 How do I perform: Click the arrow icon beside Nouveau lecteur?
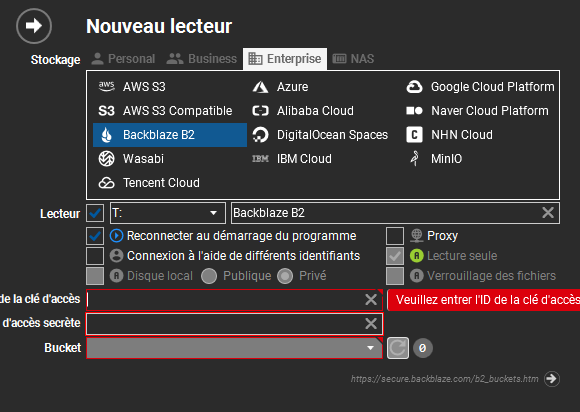[x=34, y=26]
